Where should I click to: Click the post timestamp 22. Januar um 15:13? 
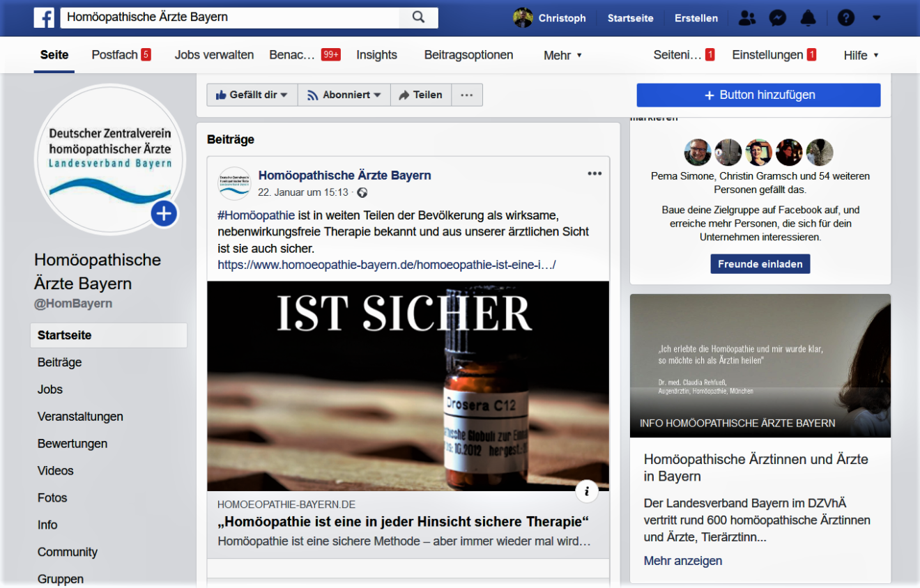point(303,192)
